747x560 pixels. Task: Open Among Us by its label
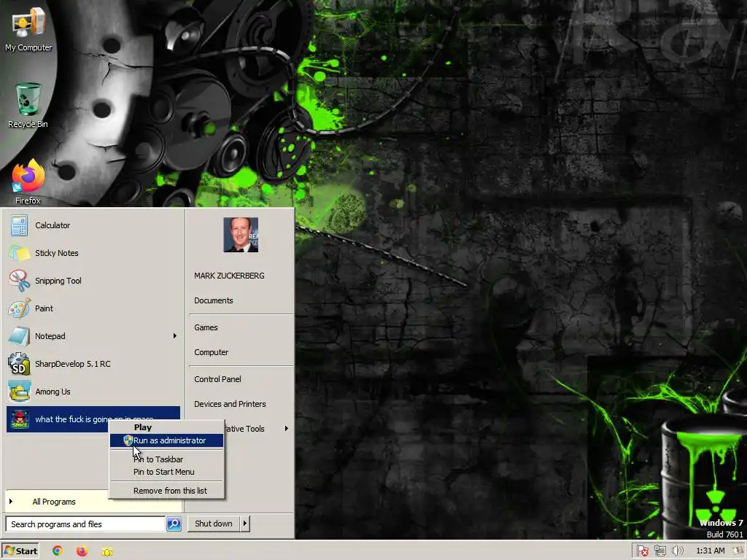click(53, 392)
